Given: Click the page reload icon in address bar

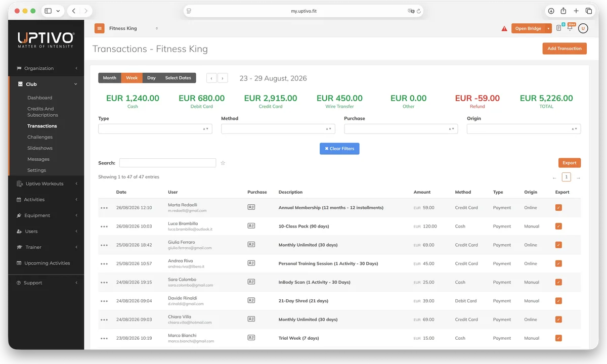Looking at the screenshot, I should point(419,11).
